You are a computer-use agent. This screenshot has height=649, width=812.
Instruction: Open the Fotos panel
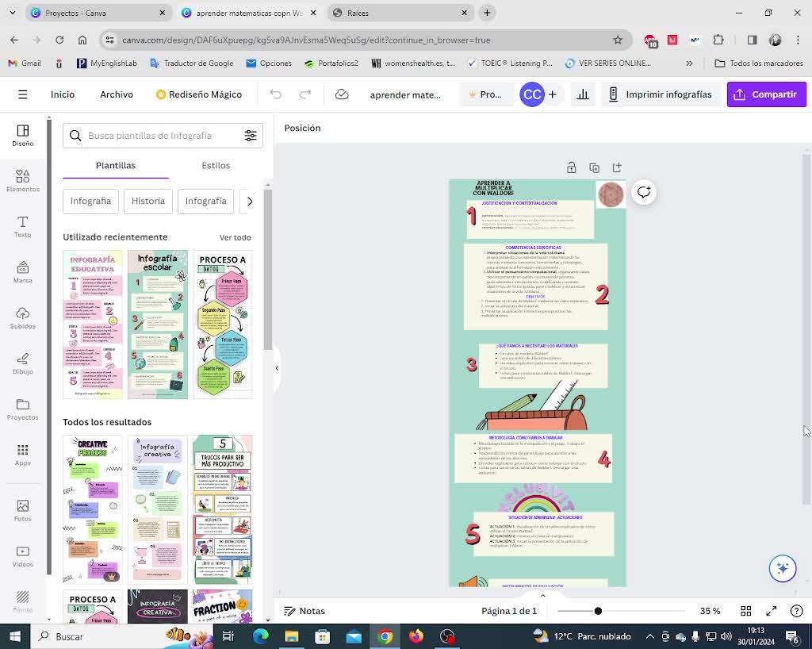tap(23, 511)
